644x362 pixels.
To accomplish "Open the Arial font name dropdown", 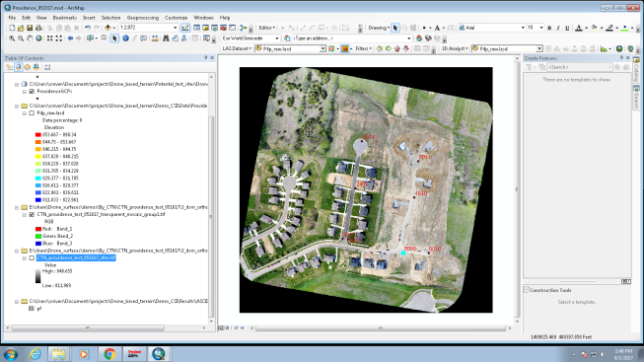I will click(x=523, y=28).
